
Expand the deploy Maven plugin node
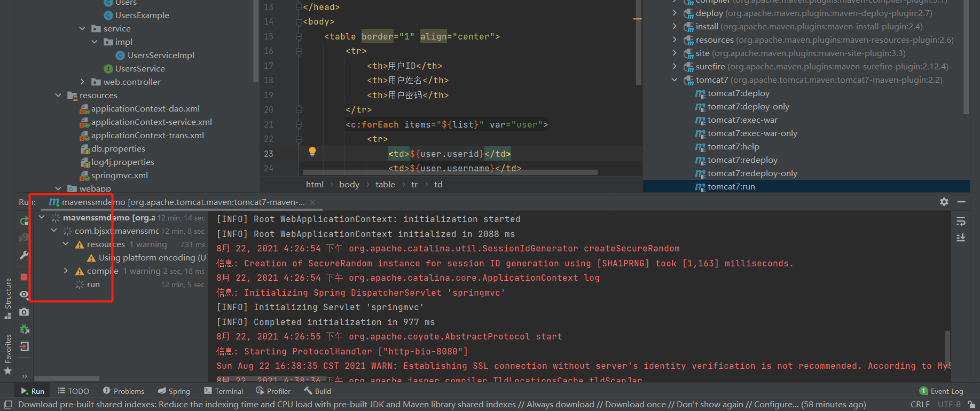pos(675,13)
